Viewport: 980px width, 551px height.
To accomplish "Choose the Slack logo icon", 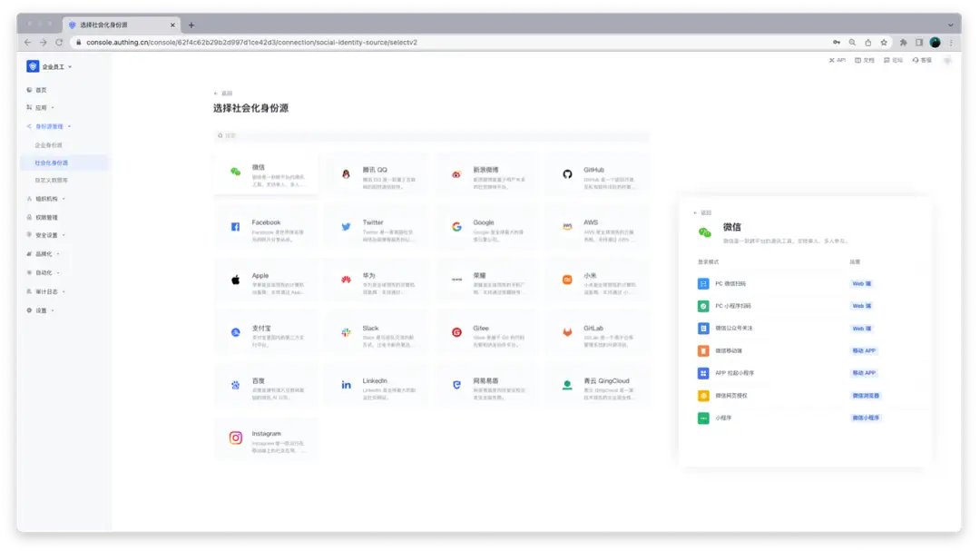I will coord(346,332).
